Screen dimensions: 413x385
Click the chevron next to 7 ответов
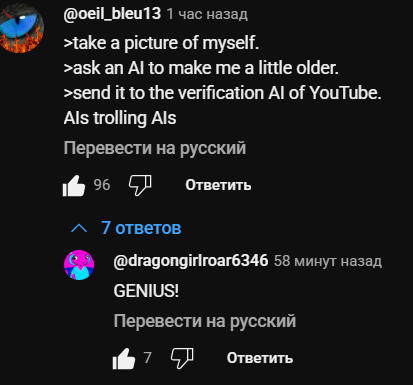point(79,228)
